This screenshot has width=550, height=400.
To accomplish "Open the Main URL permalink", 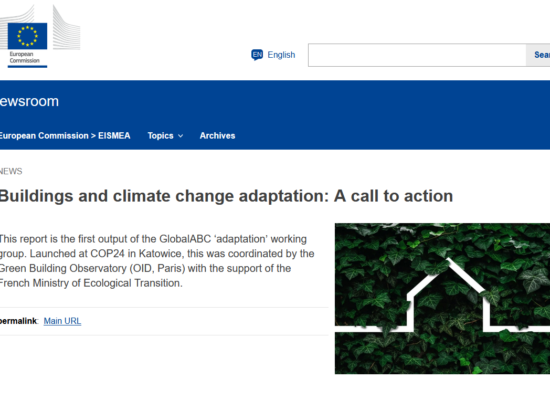I will [x=62, y=321].
